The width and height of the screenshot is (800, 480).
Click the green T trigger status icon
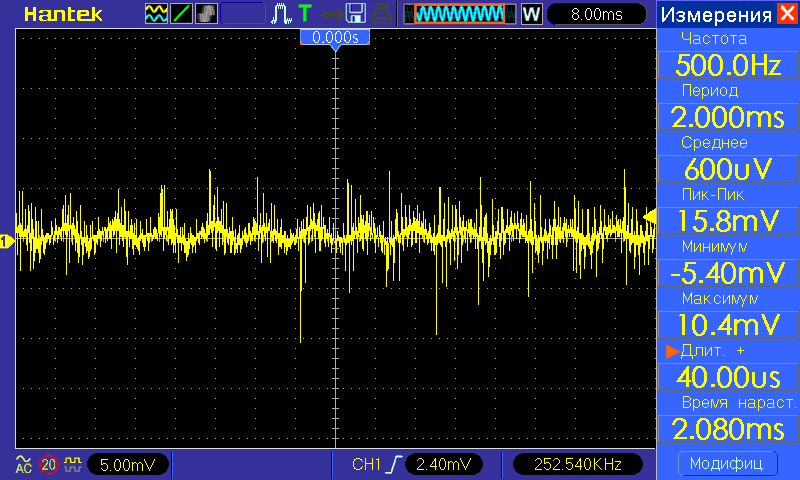304,14
